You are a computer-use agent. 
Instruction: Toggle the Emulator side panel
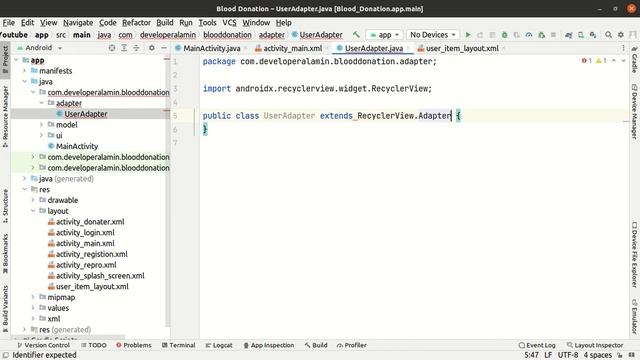pos(635,317)
